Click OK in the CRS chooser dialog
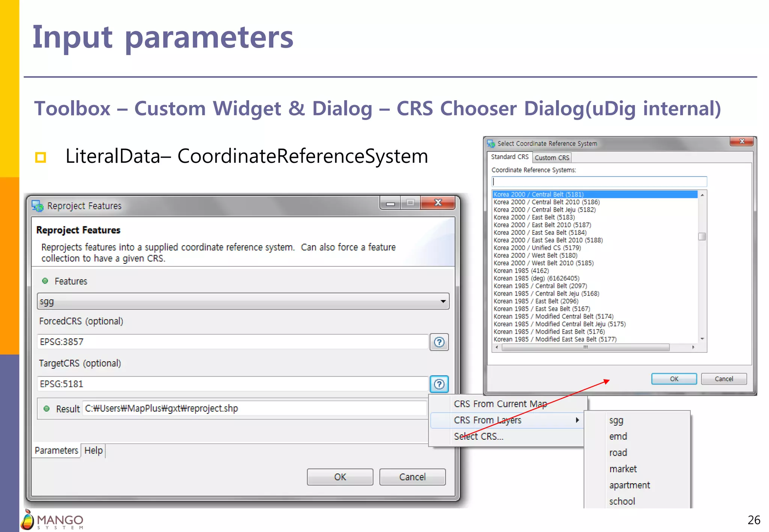This screenshot has height=532, width=769. coord(674,379)
